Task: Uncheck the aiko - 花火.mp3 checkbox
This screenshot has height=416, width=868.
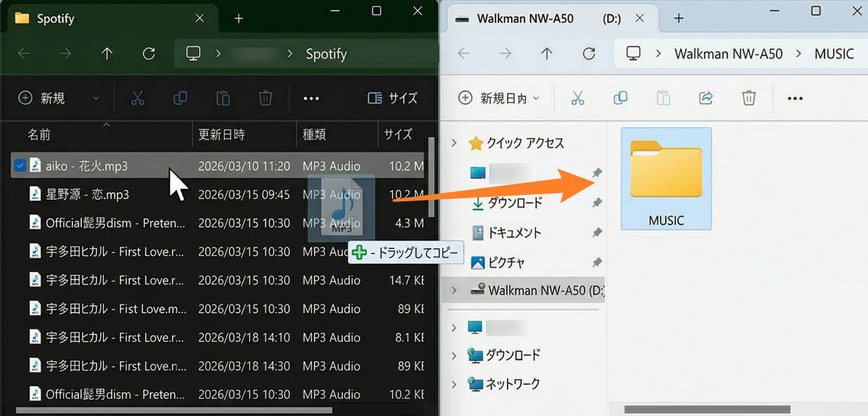Action: [x=20, y=165]
